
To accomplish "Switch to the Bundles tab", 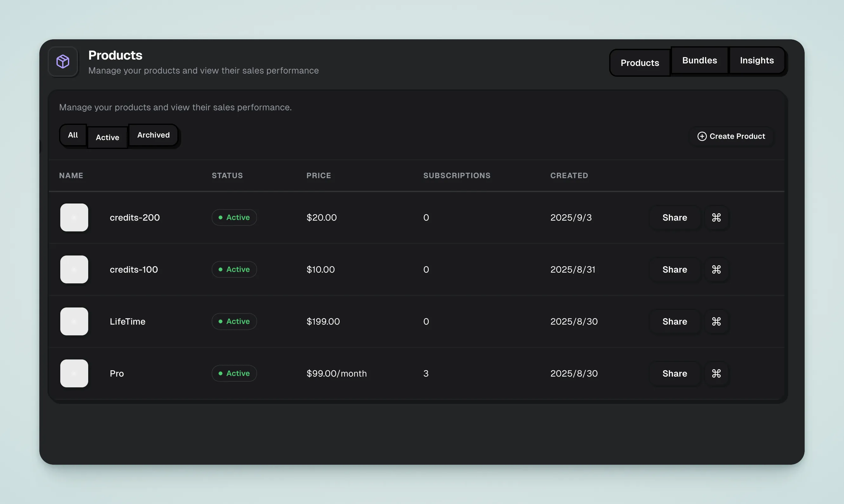I will tap(699, 60).
